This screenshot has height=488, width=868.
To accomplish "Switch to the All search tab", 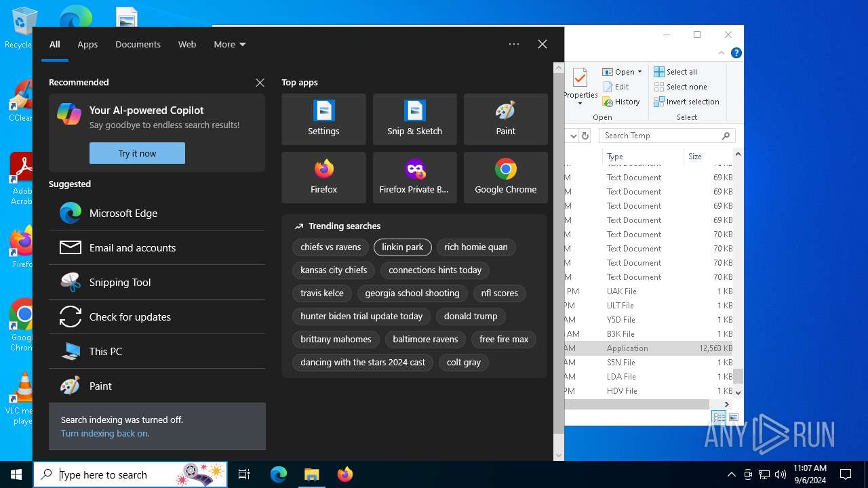I will (55, 44).
